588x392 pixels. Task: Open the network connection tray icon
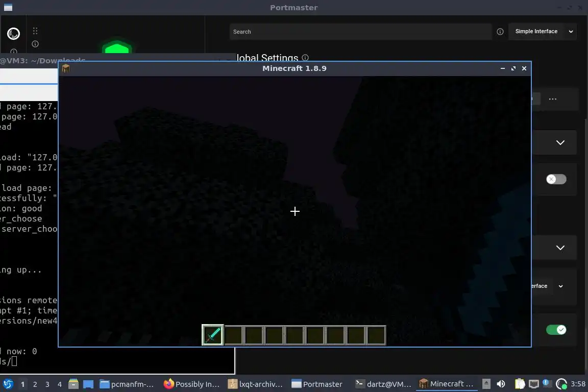[533, 384]
